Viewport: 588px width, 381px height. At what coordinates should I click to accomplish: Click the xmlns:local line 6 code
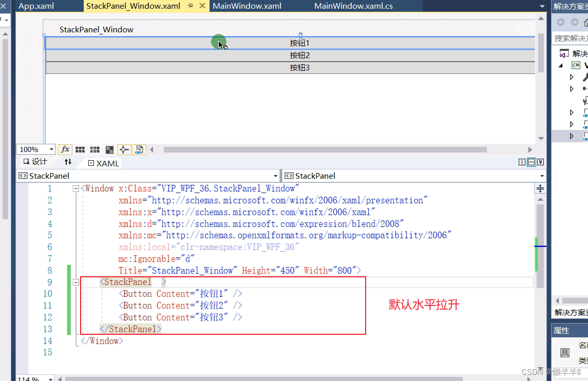(209, 247)
